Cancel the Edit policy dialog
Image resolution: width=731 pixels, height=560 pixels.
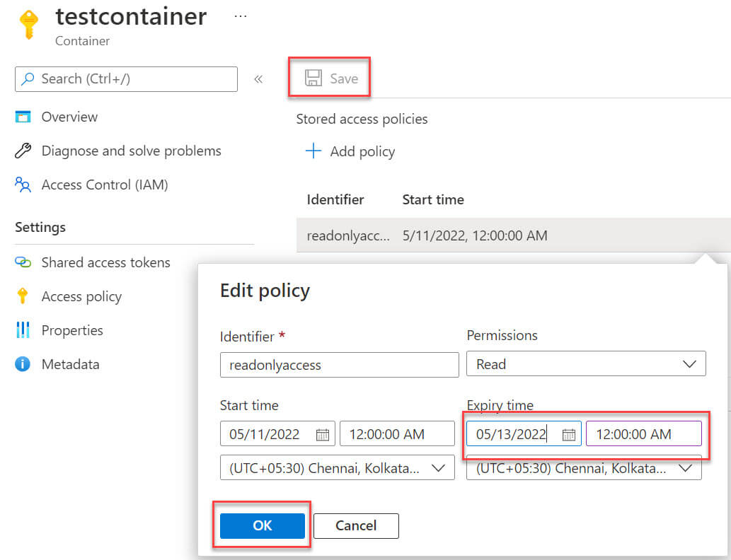355,525
